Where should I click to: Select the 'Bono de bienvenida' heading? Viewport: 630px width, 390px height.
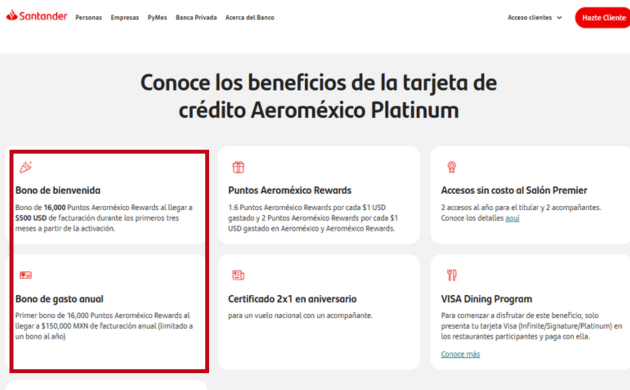coord(58,190)
